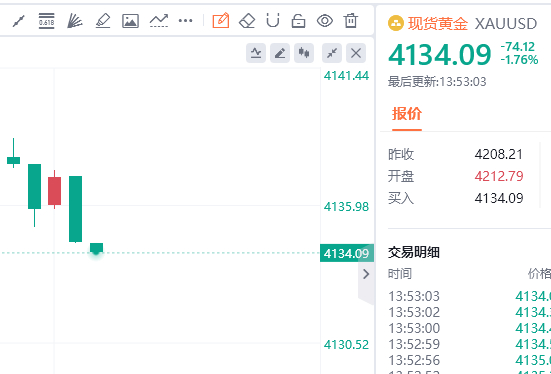Click the latest candle's glowing price dot
This screenshot has width=551, height=374.
point(96,252)
